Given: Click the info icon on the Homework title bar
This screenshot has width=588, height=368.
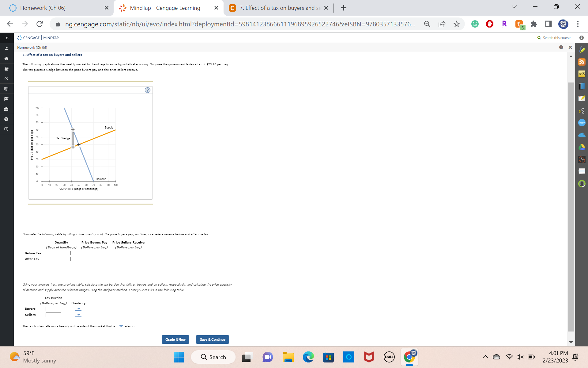Looking at the screenshot, I should coord(561,48).
